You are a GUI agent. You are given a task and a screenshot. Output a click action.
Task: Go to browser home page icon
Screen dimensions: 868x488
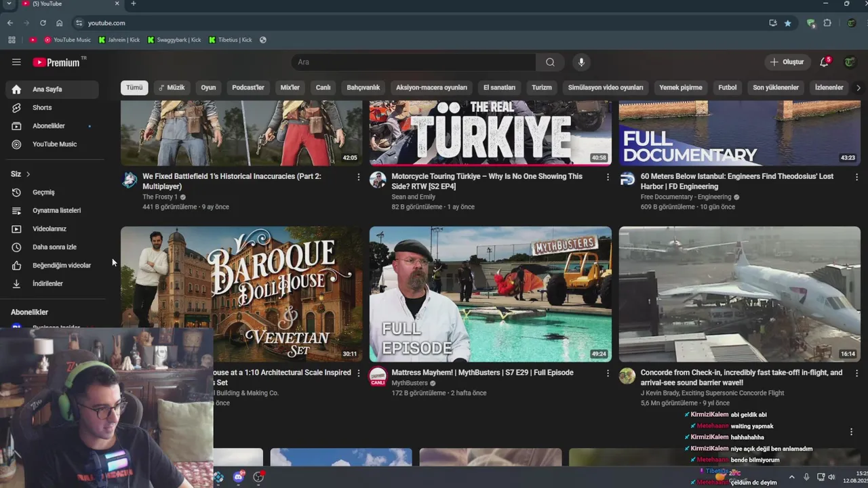coord(60,23)
